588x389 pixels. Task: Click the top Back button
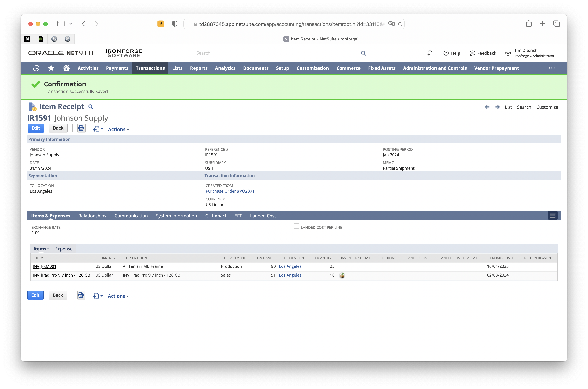click(58, 128)
